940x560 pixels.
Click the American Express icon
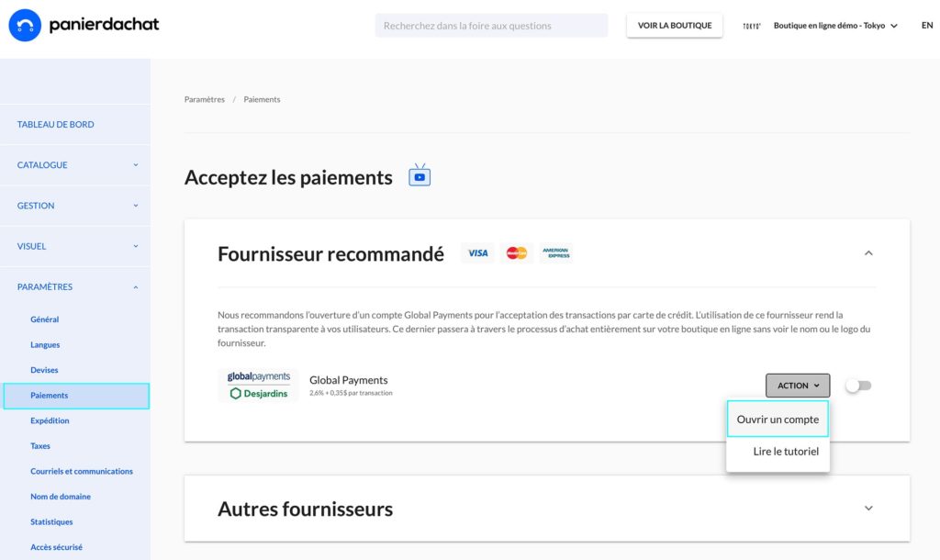coord(555,253)
